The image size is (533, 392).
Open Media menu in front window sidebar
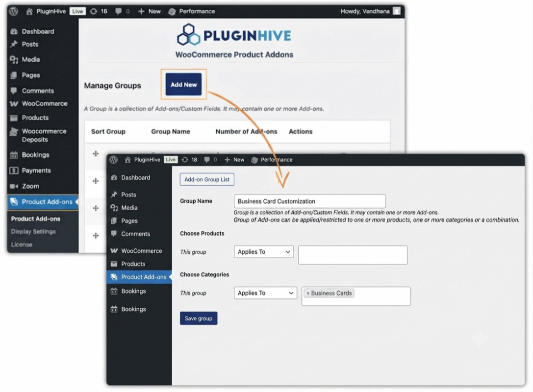click(x=129, y=208)
